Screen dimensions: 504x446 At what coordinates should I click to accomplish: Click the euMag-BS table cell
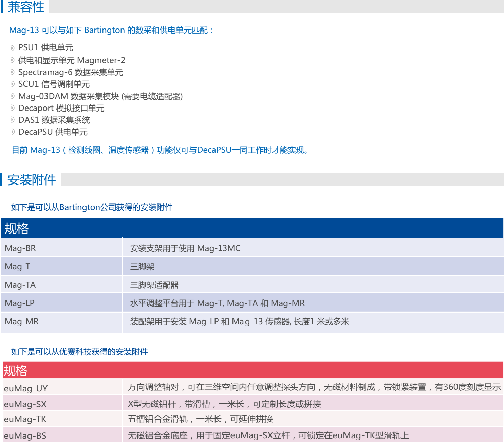coord(62,435)
